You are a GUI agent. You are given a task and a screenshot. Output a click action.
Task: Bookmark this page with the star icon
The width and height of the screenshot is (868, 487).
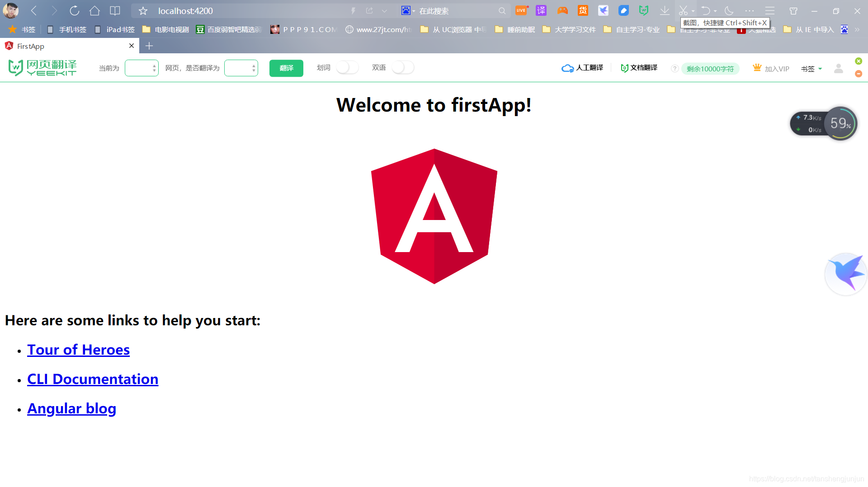pyautogui.click(x=143, y=11)
